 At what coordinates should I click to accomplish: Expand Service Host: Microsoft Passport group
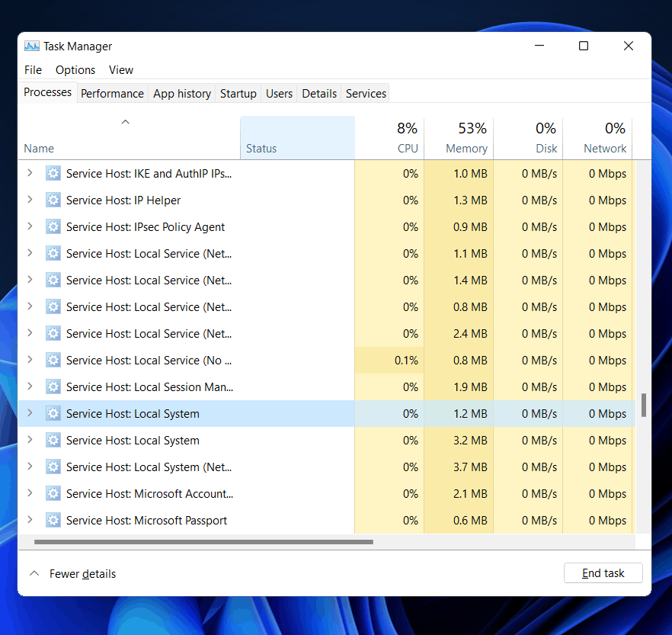point(30,520)
